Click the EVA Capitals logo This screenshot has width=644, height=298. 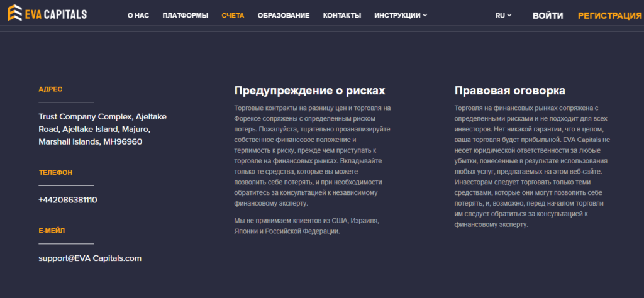click(x=47, y=14)
